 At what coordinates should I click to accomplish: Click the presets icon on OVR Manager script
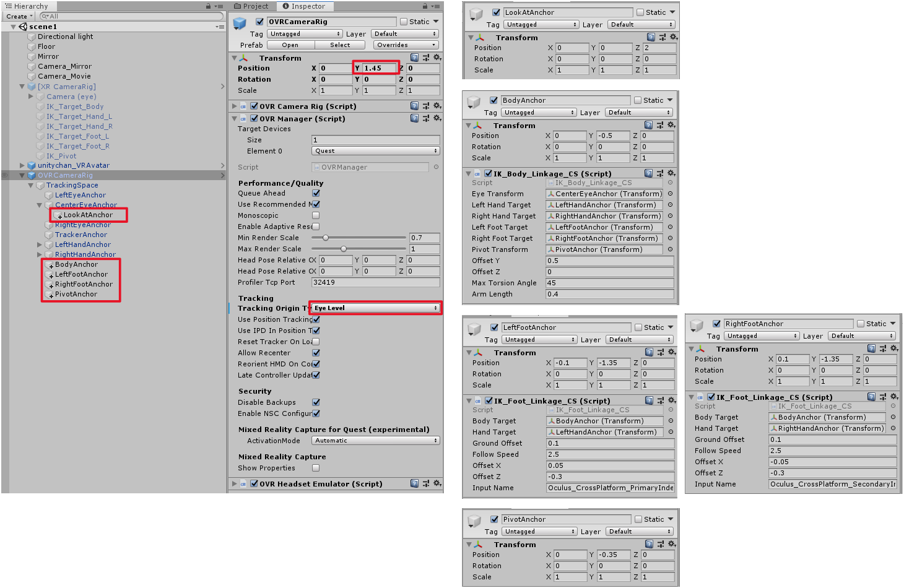pyautogui.click(x=425, y=118)
